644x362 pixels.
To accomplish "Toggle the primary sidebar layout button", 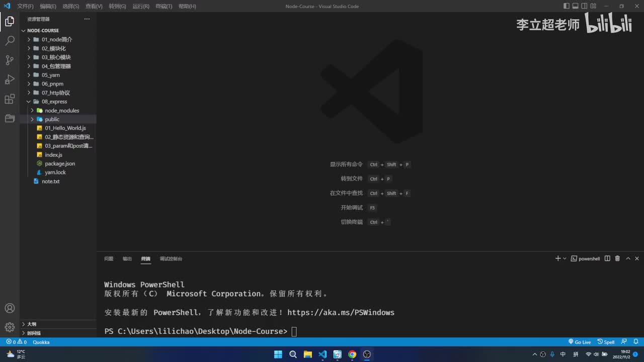I will tap(567, 6).
